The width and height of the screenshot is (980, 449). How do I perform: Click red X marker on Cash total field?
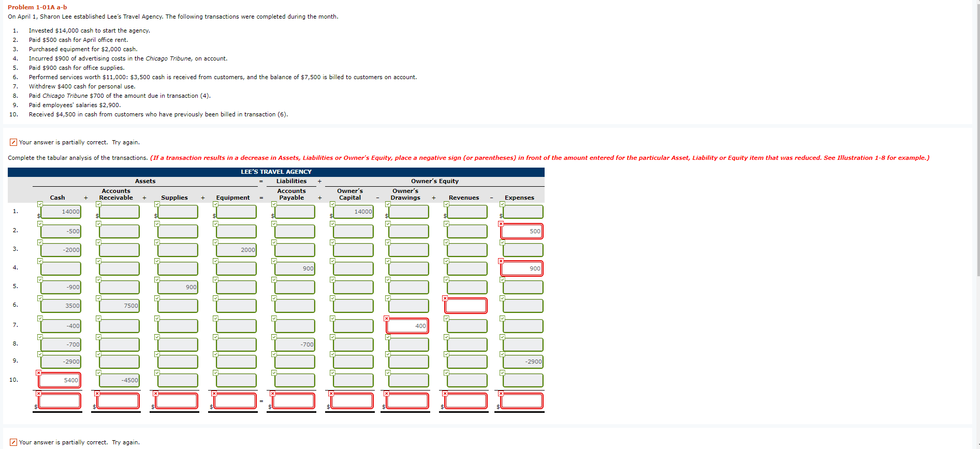[x=38, y=393]
